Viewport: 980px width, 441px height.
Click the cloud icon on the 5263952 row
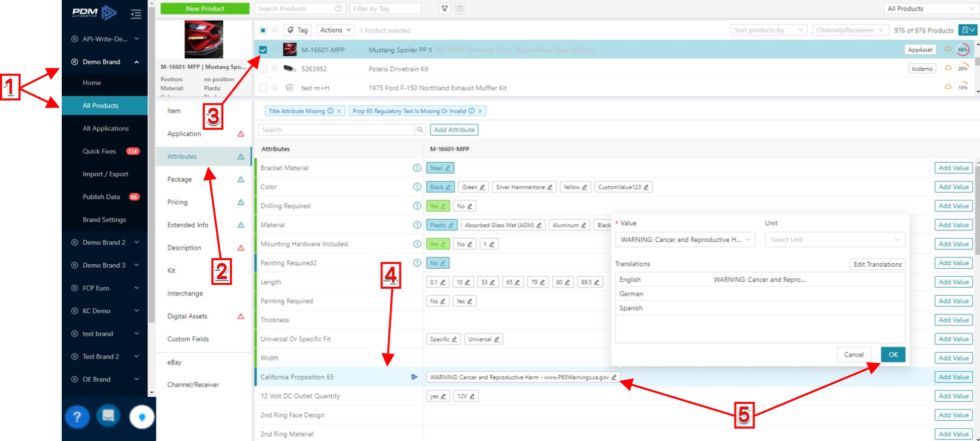pos(948,68)
